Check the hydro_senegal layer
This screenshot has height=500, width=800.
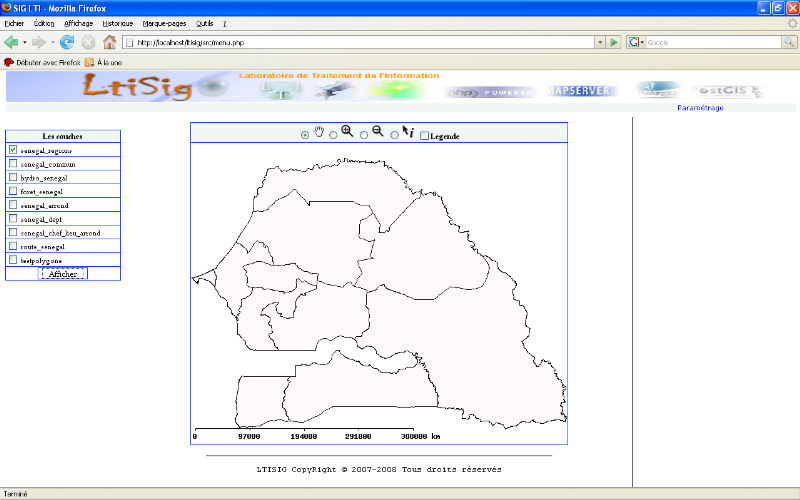pos(13,177)
